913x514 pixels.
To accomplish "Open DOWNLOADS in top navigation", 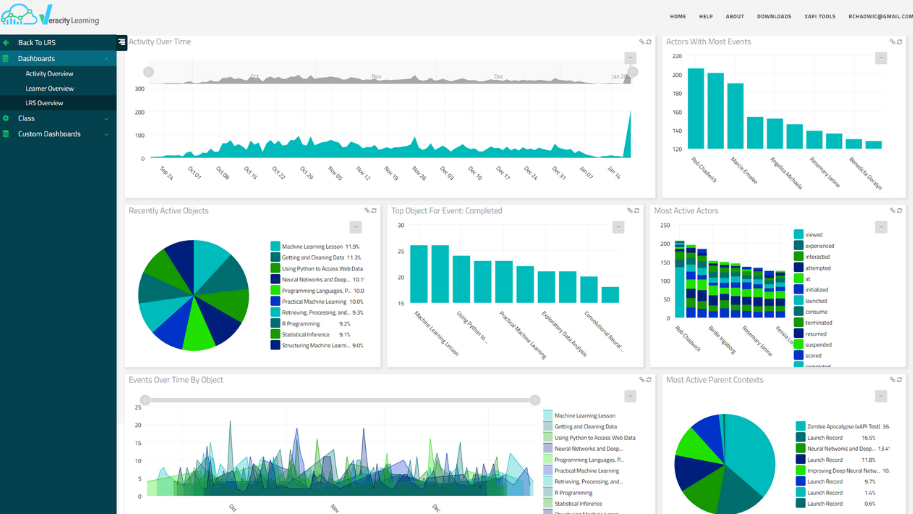I will 774,16.
